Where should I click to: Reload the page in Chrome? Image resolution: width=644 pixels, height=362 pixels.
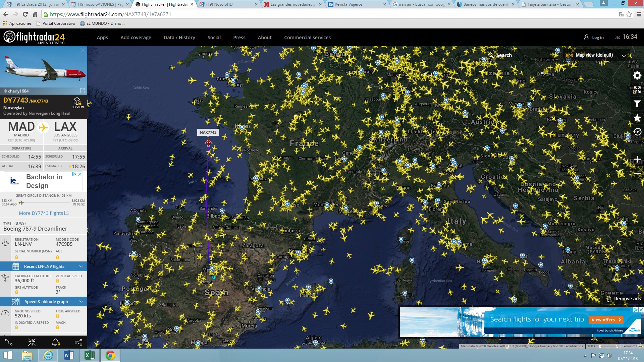pos(25,14)
